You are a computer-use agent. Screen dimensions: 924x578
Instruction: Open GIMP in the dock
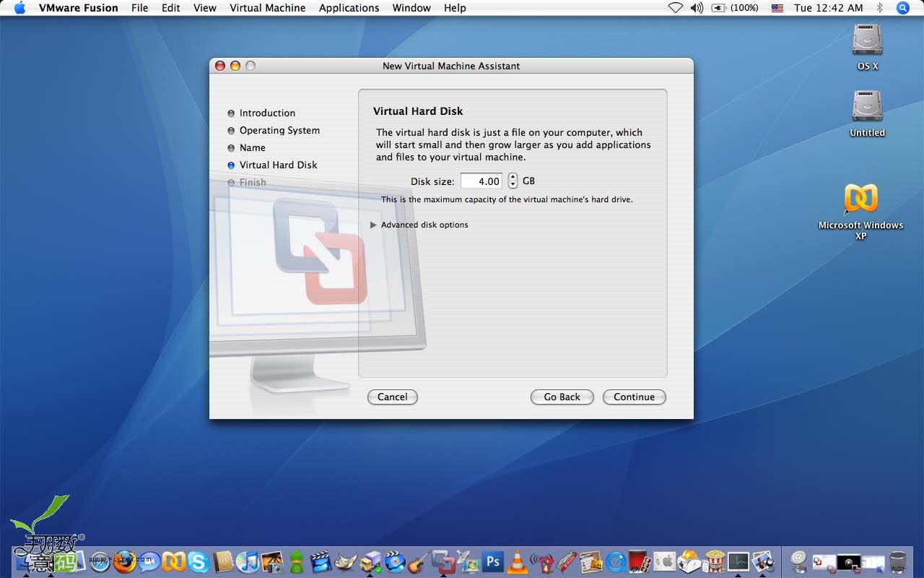point(346,561)
